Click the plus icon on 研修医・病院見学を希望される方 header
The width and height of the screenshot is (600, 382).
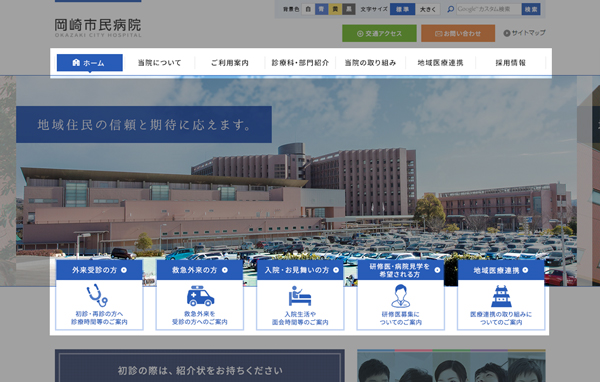[437, 270]
